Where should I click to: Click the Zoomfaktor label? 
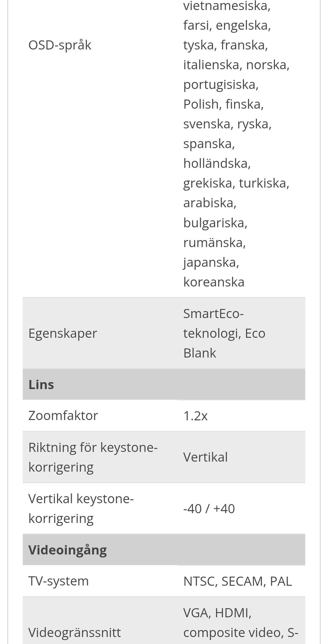[63, 416]
